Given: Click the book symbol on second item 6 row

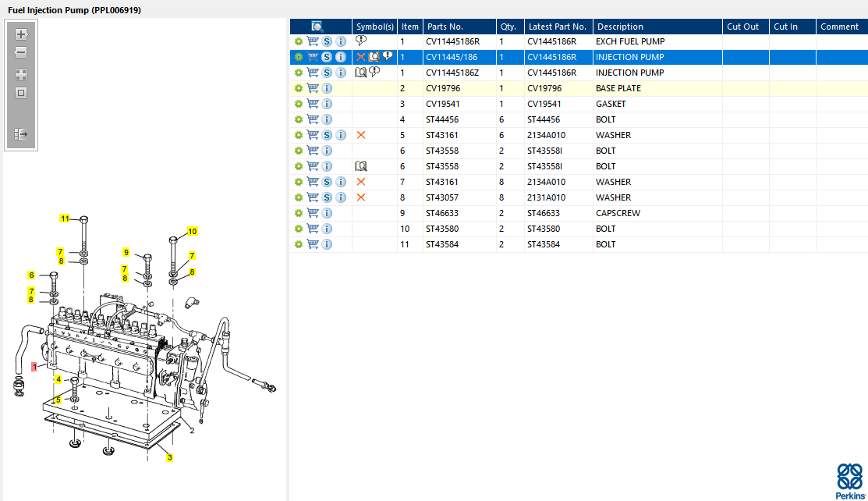Looking at the screenshot, I should [361, 166].
